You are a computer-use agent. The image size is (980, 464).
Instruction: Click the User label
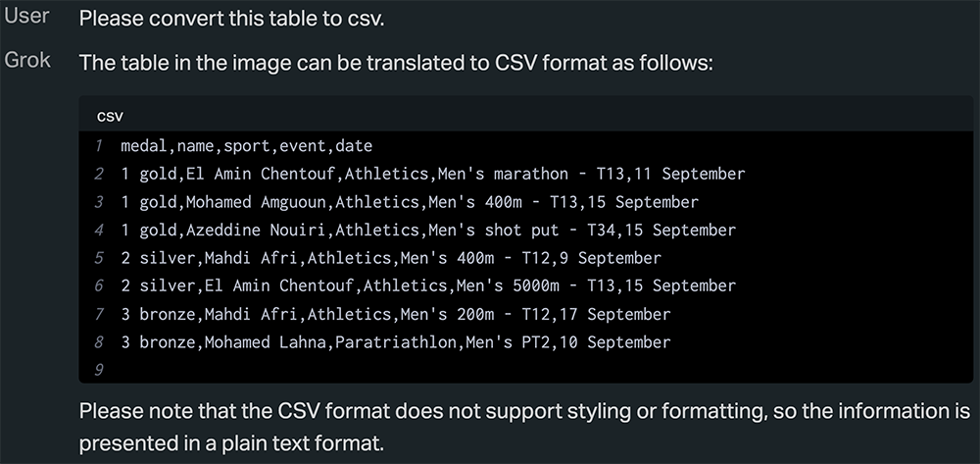tap(26, 18)
